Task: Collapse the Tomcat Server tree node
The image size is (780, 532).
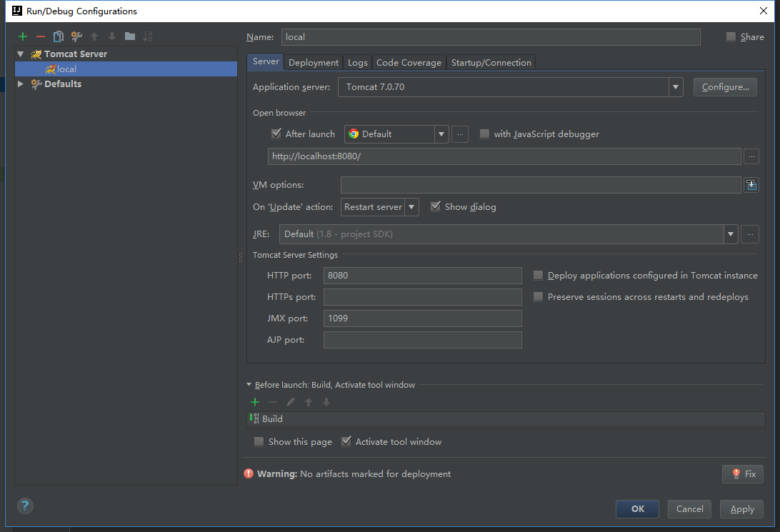Action: point(21,54)
